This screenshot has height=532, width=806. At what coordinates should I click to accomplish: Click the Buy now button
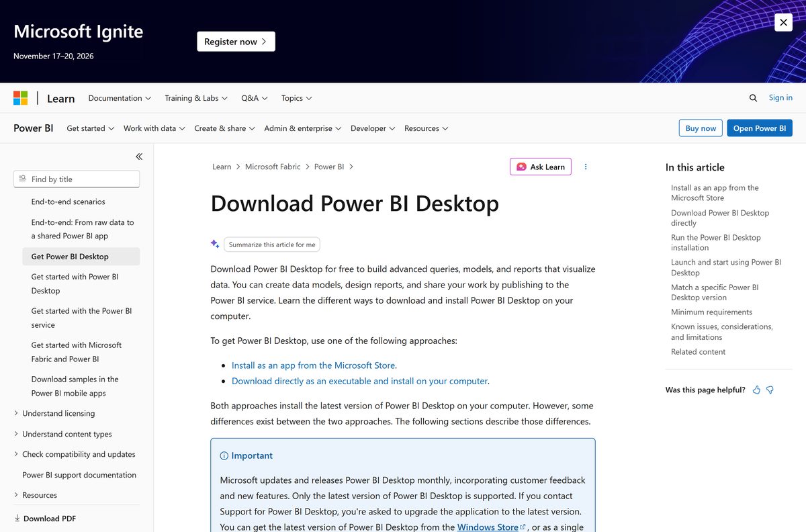pos(701,128)
